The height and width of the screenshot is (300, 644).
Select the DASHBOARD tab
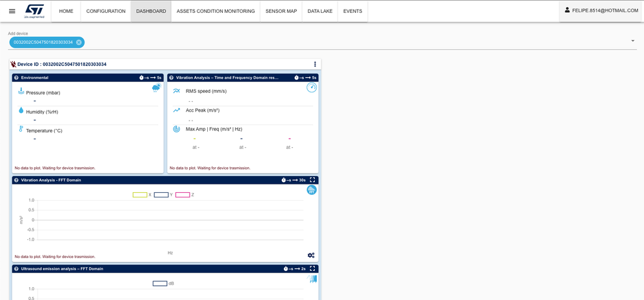pos(151,11)
